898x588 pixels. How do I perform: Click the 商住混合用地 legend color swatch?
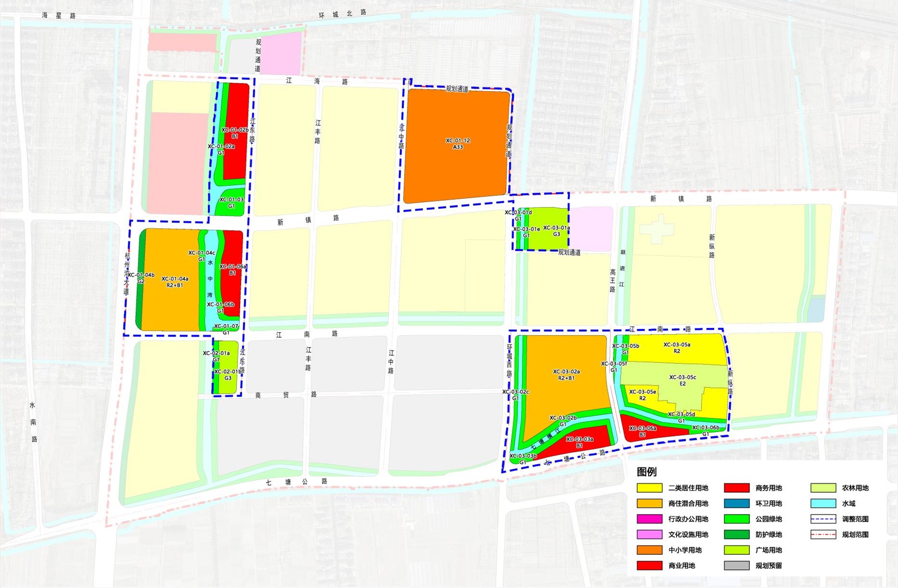pyautogui.click(x=649, y=503)
